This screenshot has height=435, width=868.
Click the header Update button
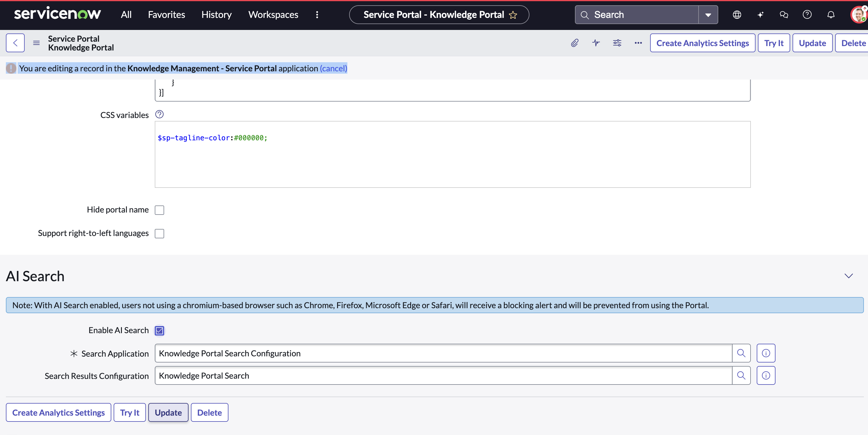812,43
